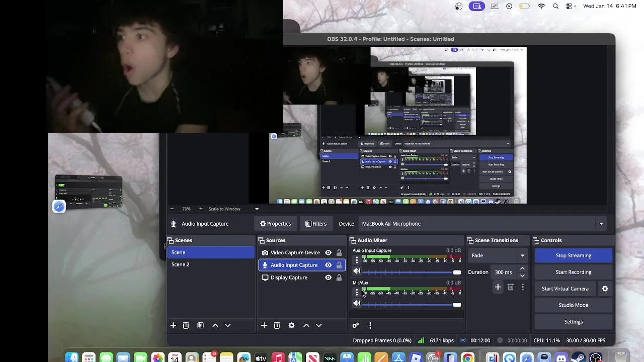Open source properties gear in Sources panel
The image size is (644, 362).
(x=291, y=325)
